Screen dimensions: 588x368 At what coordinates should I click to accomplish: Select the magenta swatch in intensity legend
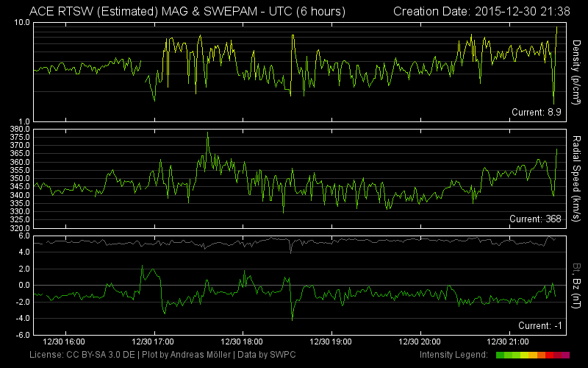point(565,355)
